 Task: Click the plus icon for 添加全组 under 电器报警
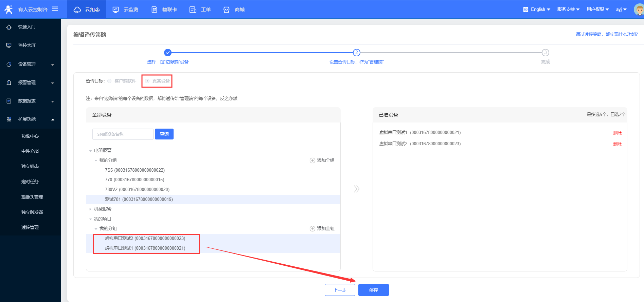click(312, 161)
